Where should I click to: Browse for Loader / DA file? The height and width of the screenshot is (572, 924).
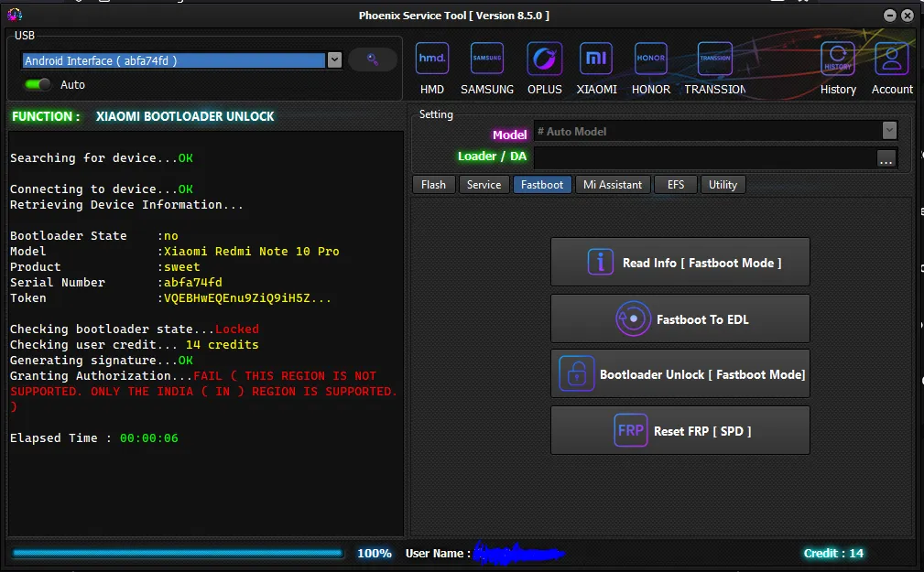886,158
